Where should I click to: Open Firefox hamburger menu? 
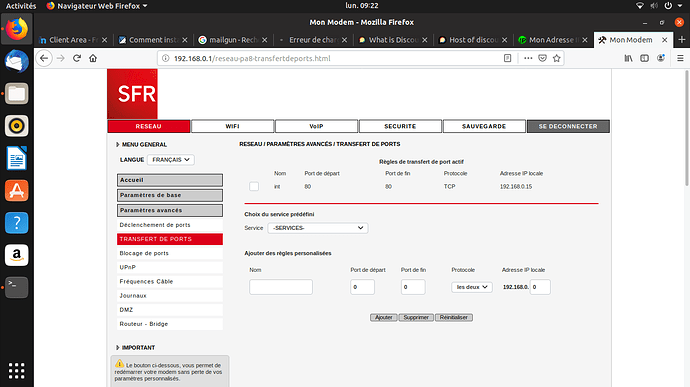(x=680, y=58)
